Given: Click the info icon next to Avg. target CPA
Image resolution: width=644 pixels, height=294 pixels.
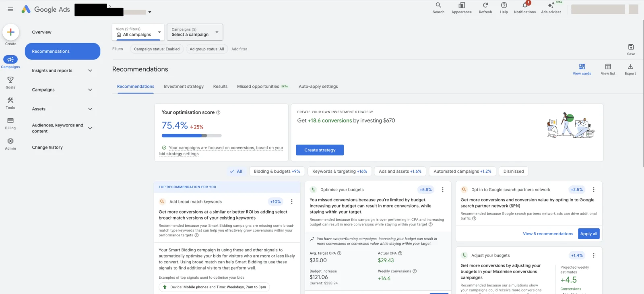Looking at the screenshot, I should pyautogui.click(x=339, y=253).
